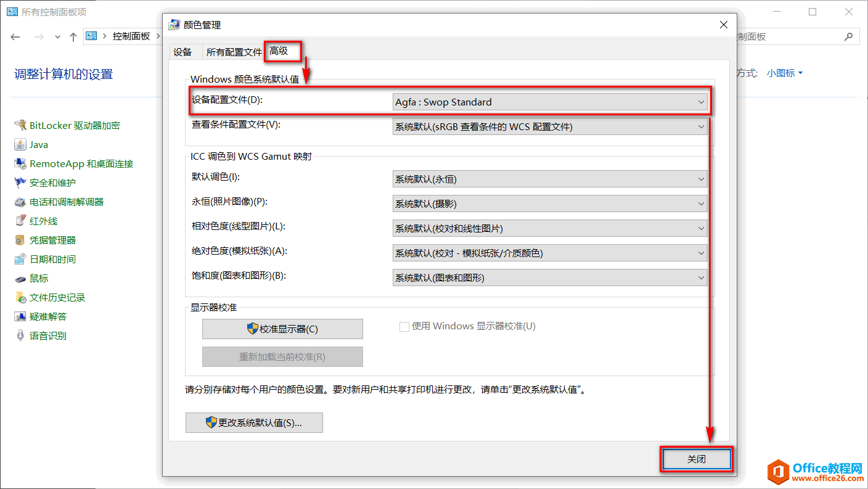Open the 电话和调制解调器 icon
This screenshot has height=489, width=868.
pos(20,202)
